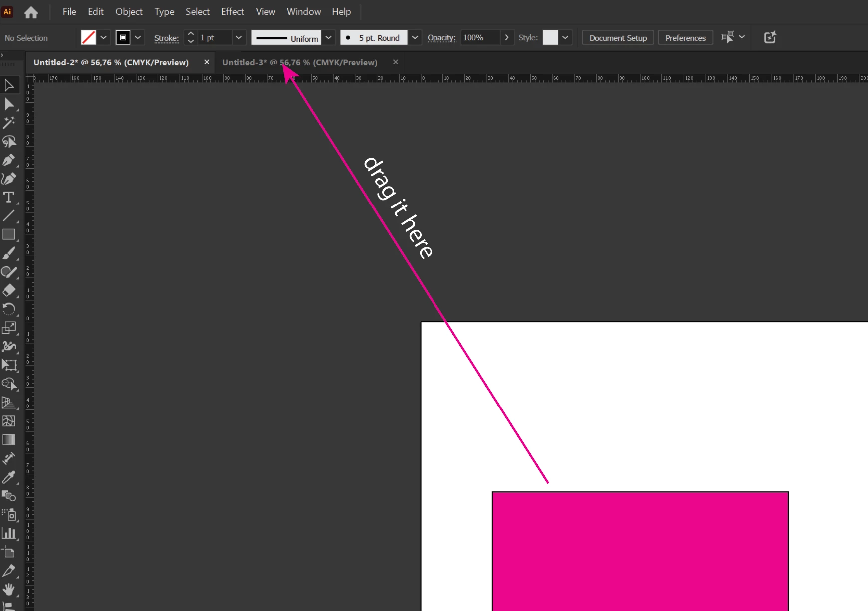Viewport: 868px width, 611px height.
Task: Select the Column Graph tool
Action: tap(9, 533)
